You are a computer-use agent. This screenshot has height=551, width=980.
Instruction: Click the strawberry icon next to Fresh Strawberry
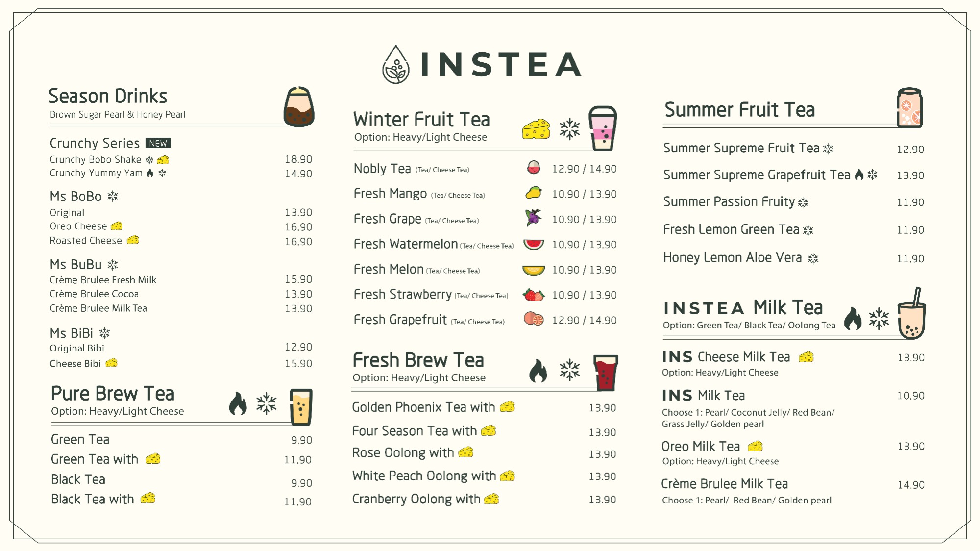coord(534,295)
